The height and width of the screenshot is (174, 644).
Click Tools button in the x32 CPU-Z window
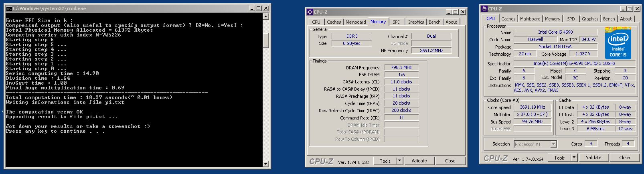(385, 161)
